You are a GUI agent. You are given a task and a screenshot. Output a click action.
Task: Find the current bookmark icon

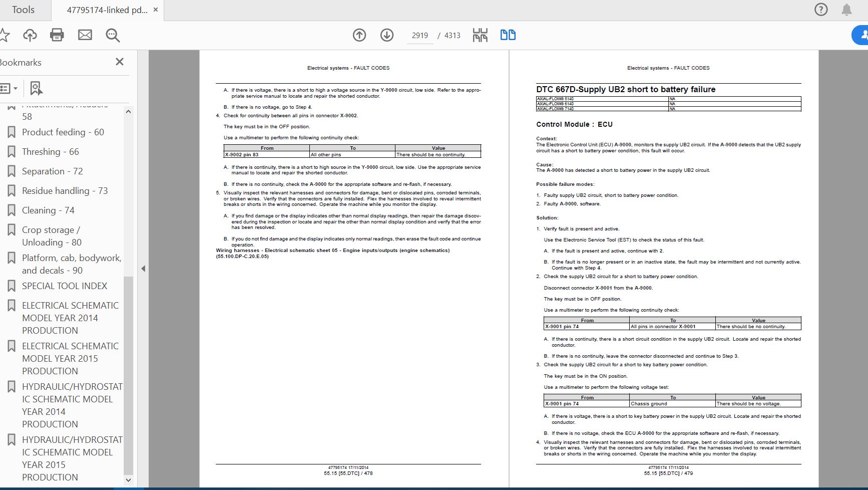point(36,89)
